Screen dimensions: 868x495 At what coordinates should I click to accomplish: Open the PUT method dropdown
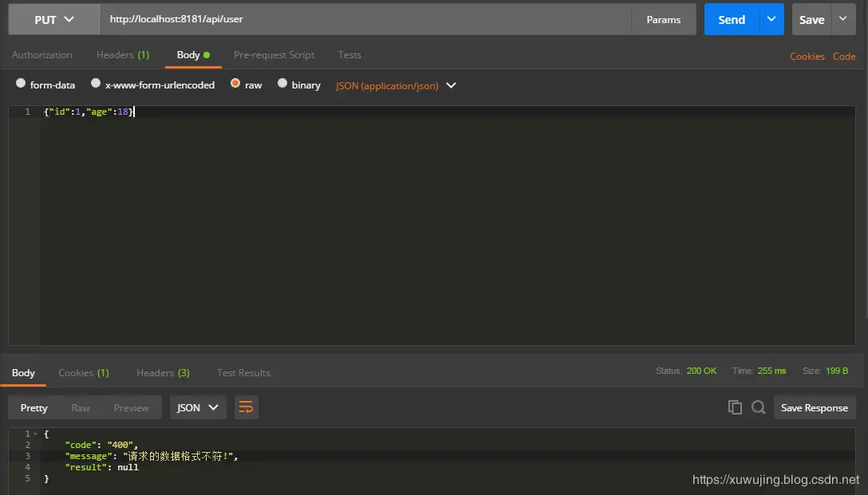(x=54, y=19)
